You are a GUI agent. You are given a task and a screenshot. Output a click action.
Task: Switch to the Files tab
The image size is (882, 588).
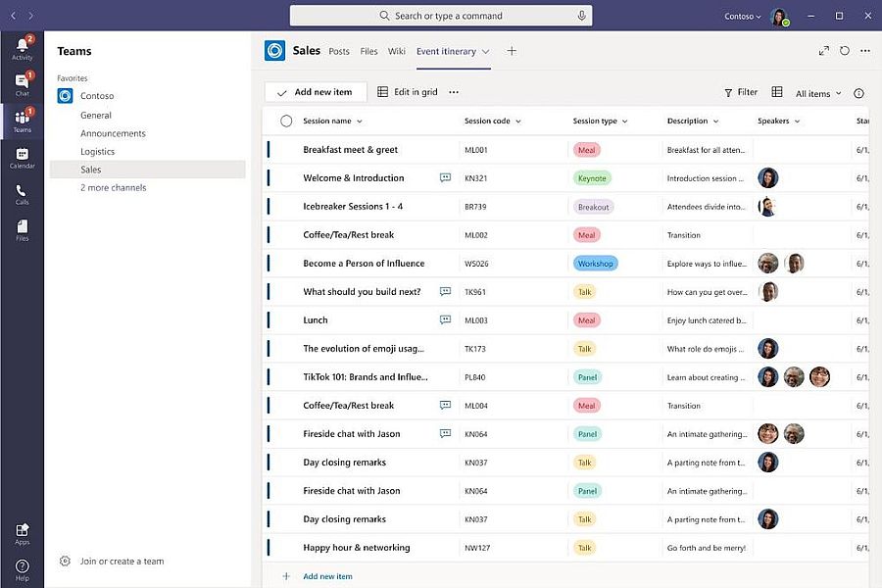tap(368, 51)
